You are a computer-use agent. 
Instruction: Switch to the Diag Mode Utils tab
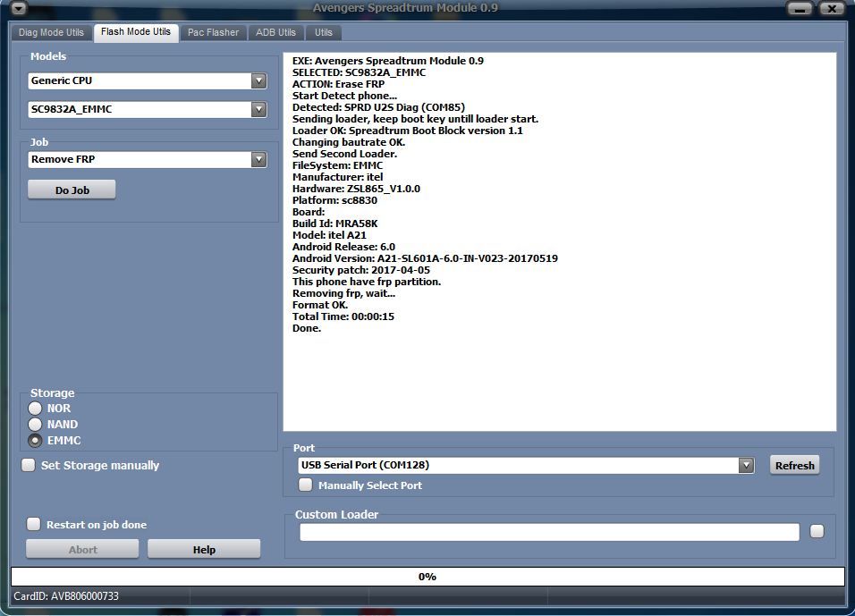click(x=51, y=32)
